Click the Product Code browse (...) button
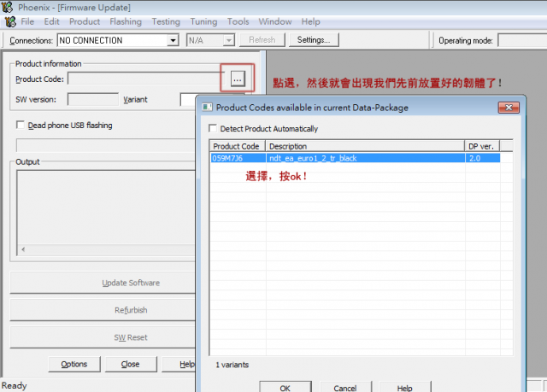The image size is (547, 392). pos(238,79)
